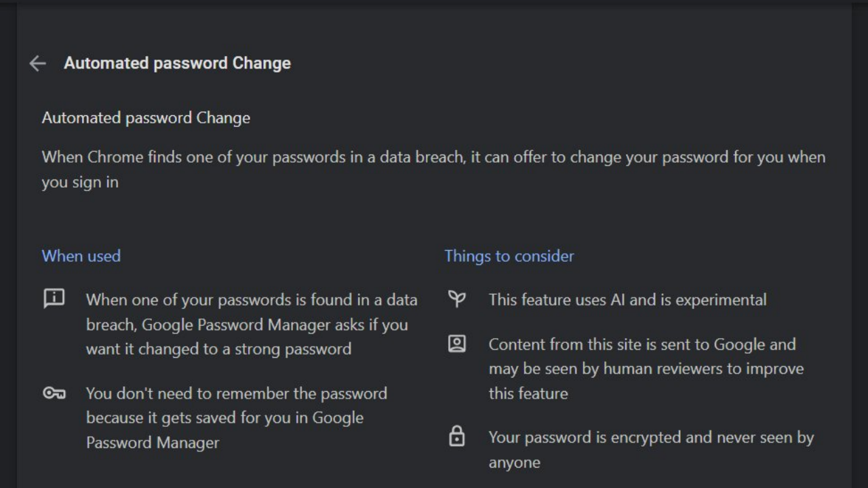Click the 'When used' heading
Image resolution: width=868 pixels, height=488 pixels.
[81, 256]
